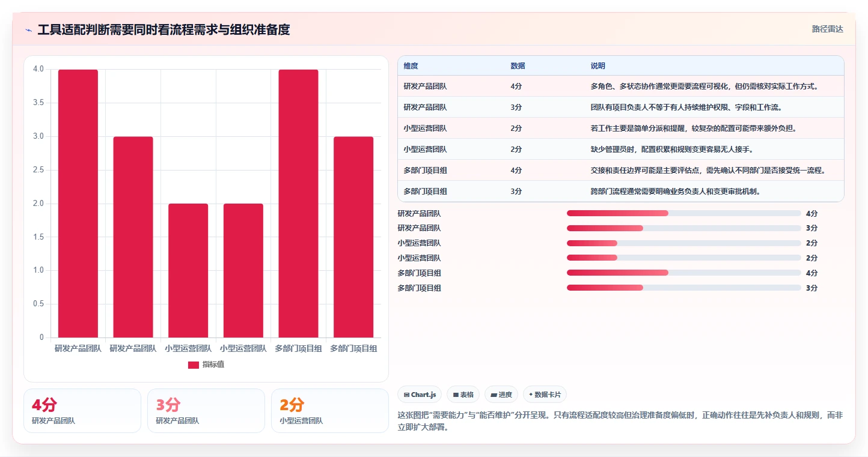Click the 说明 column header
The image size is (868, 457).
pyautogui.click(x=598, y=65)
